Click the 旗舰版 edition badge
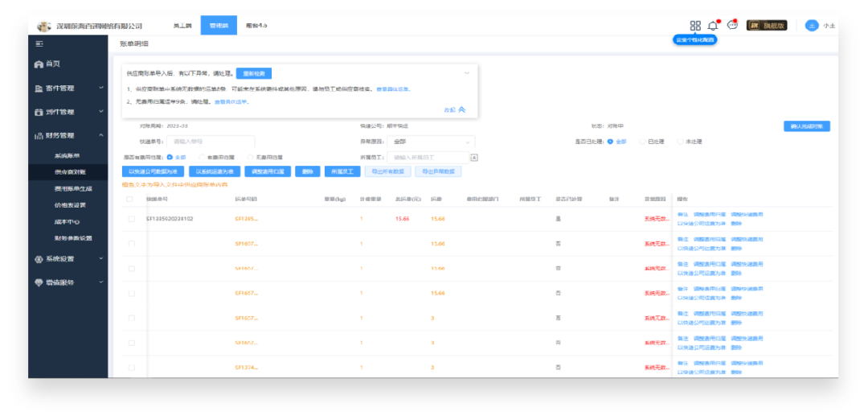The width and height of the screenshot is (868, 420). click(767, 26)
